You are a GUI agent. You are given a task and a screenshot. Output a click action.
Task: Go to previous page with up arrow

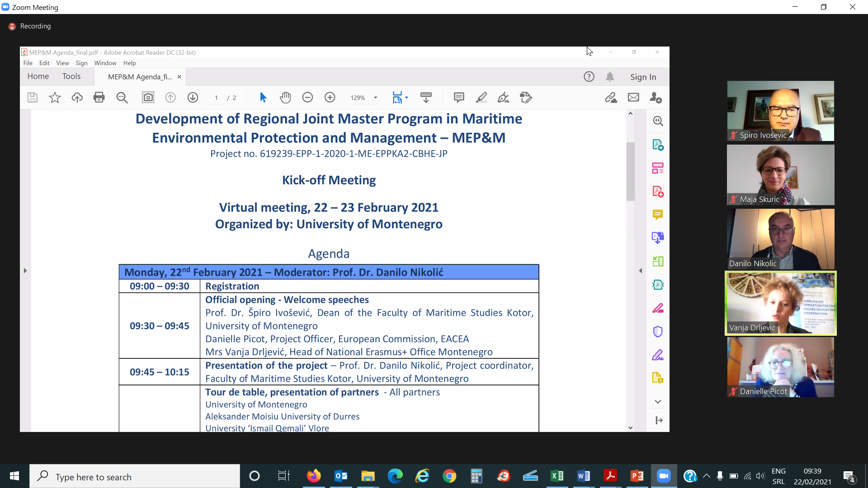point(170,98)
